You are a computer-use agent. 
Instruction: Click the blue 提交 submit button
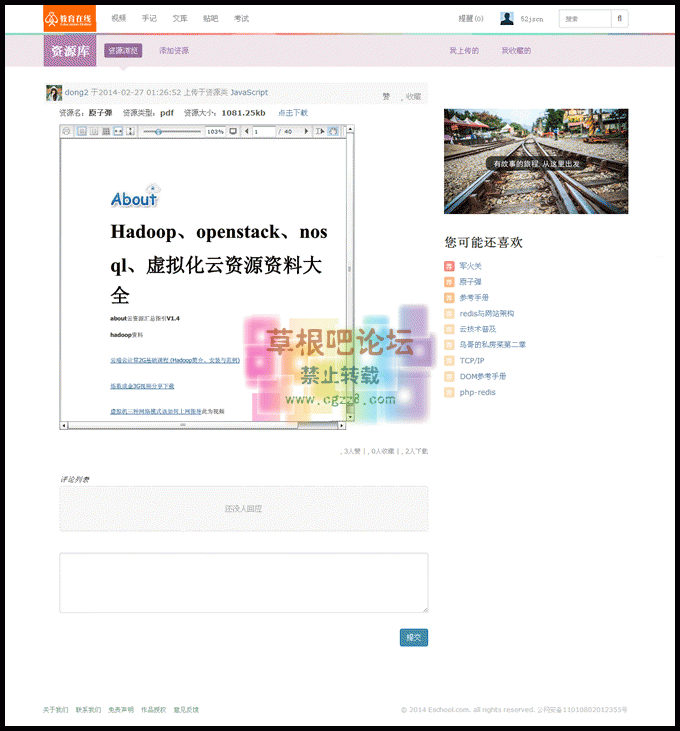(414, 637)
